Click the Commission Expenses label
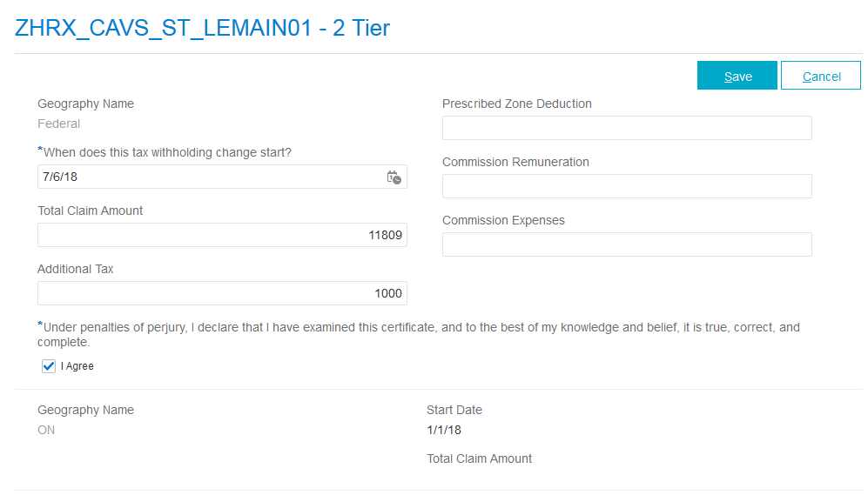 point(503,220)
